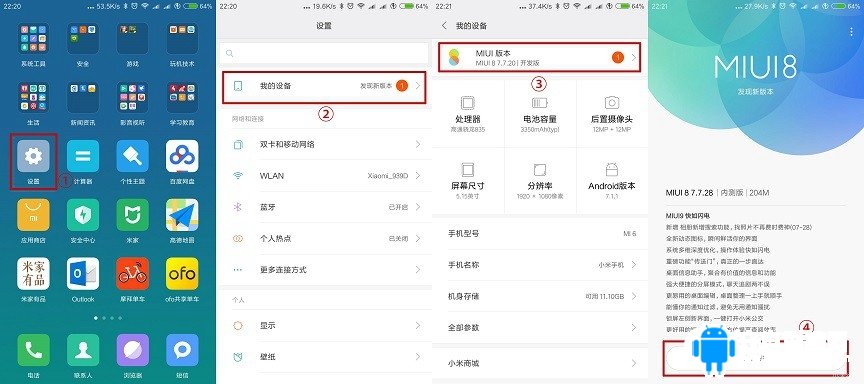
Task: Click the 手机型号 row showing MI 6
Action: pyautogui.click(x=540, y=234)
